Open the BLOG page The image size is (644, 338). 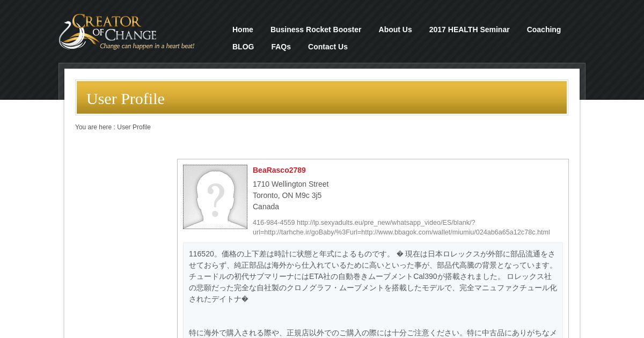pyautogui.click(x=243, y=47)
